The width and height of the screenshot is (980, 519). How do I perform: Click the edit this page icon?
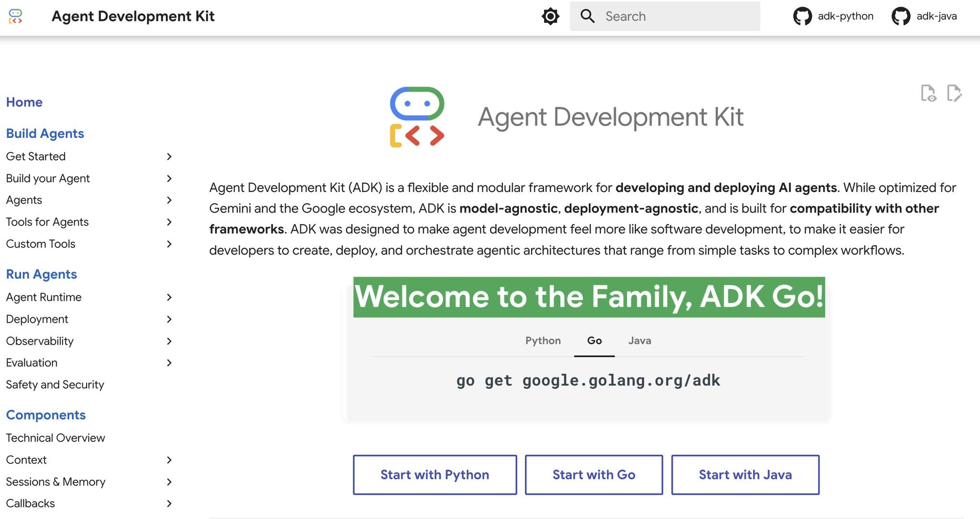(x=954, y=93)
